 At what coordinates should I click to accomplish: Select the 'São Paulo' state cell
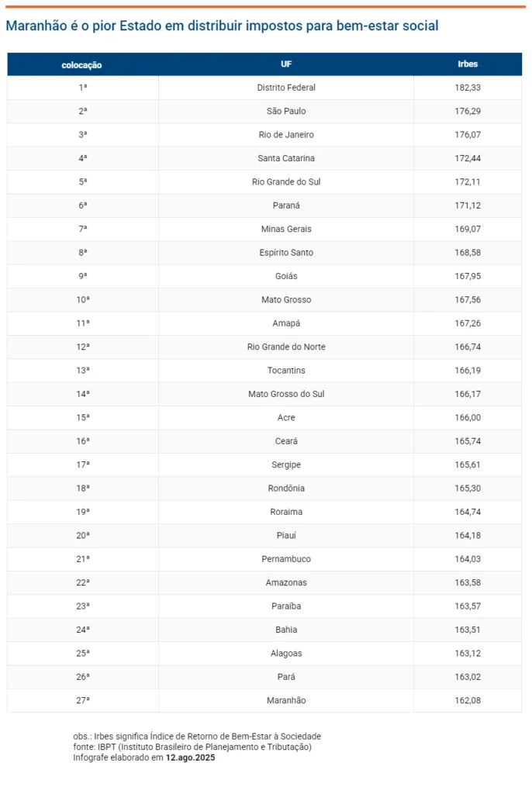(x=286, y=112)
